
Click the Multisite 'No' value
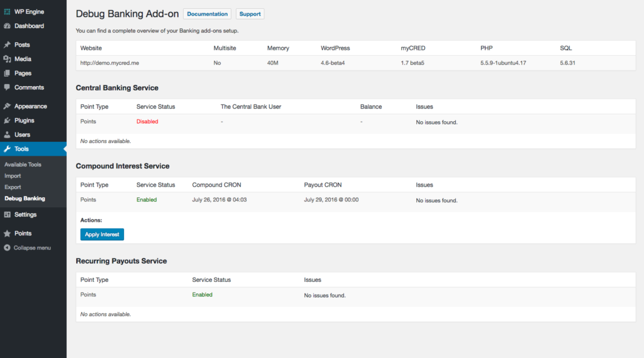[x=217, y=63]
